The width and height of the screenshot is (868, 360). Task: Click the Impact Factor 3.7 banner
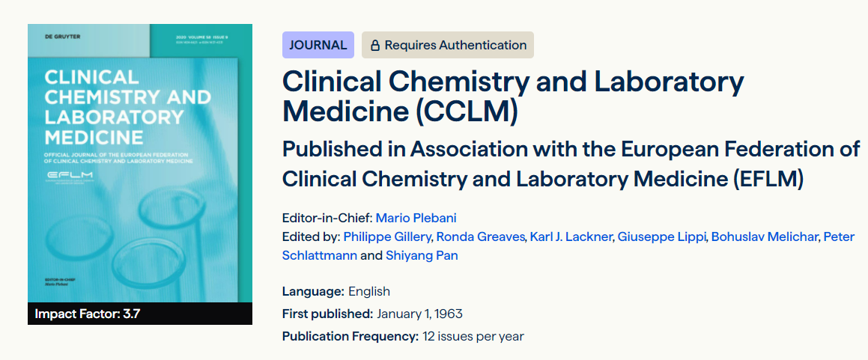click(x=88, y=314)
